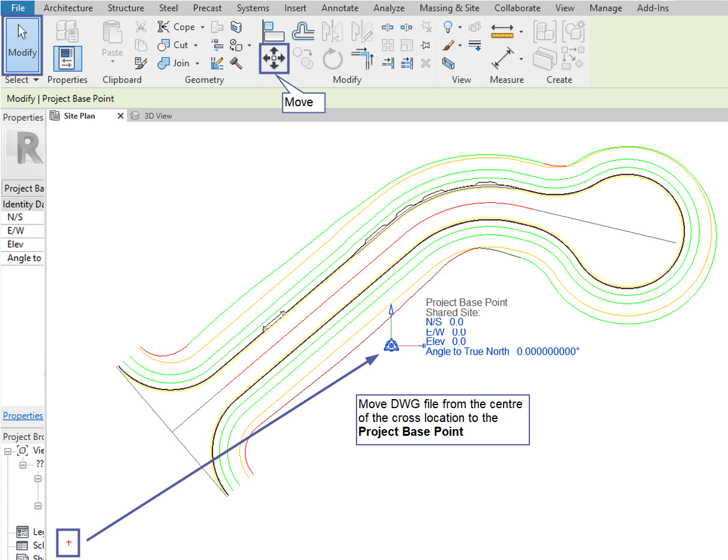This screenshot has height=560, width=728.
Task: Click the Paint brush icon
Action: pyautogui.click(x=448, y=45)
